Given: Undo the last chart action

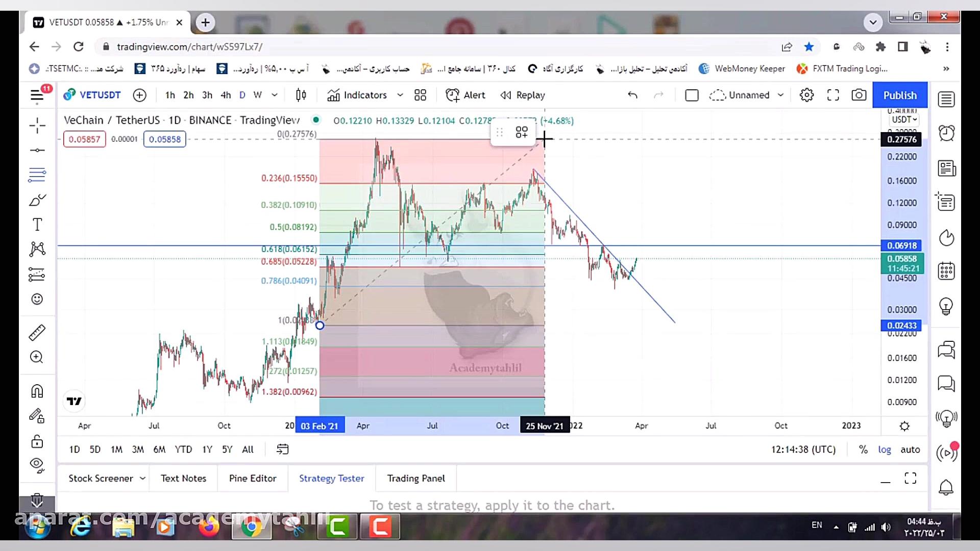Looking at the screenshot, I should tap(632, 95).
